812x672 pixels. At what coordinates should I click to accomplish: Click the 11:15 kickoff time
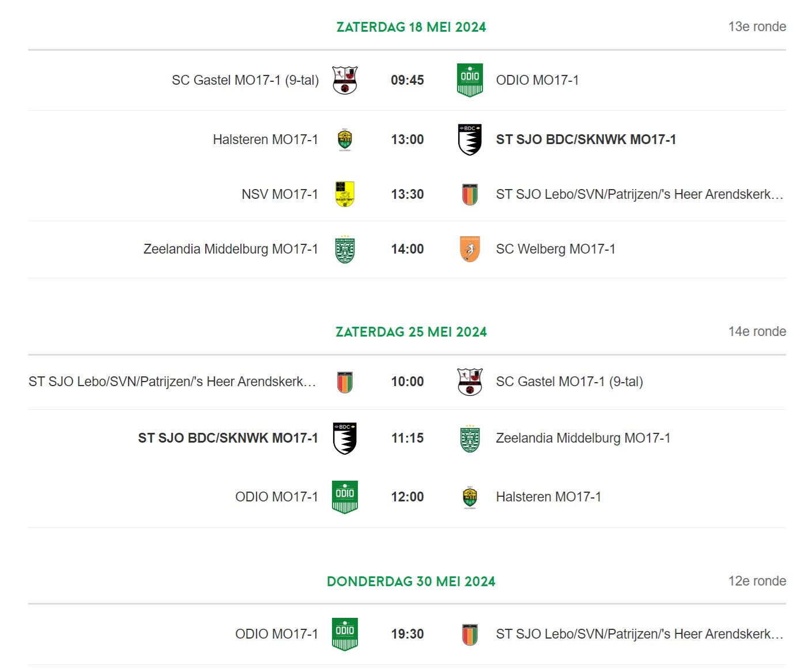click(x=407, y=438)
